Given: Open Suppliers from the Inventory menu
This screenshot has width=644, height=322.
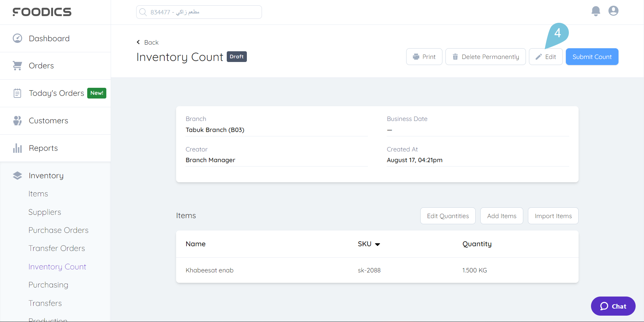Looking at the screenshot, I should click(45, 212).
